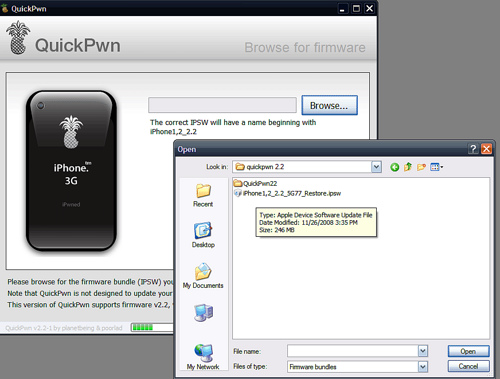The width and height of the screenshot is (500, 379).
Task: Open My Network in places bar
Action: (203, 357)
